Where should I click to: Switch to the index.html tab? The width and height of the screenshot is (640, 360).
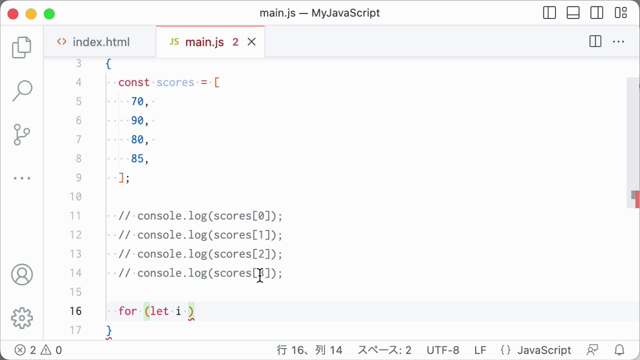pos(100,42)
